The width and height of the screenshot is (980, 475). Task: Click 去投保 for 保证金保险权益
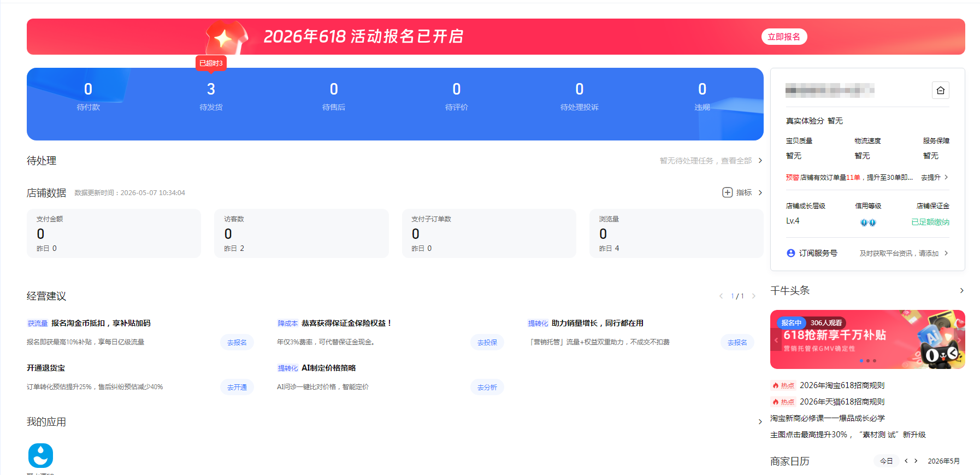[487, 343]
